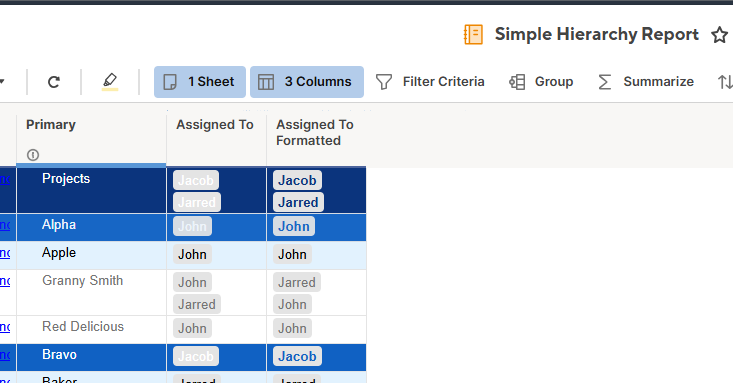Open Filter Criteria funnel option
733x383 pixels.
click(x=430, y=82)
